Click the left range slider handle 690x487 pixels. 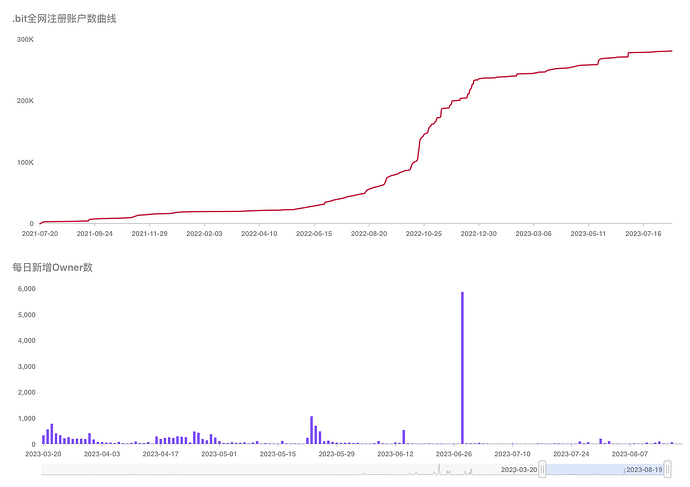tap(542, 469)
